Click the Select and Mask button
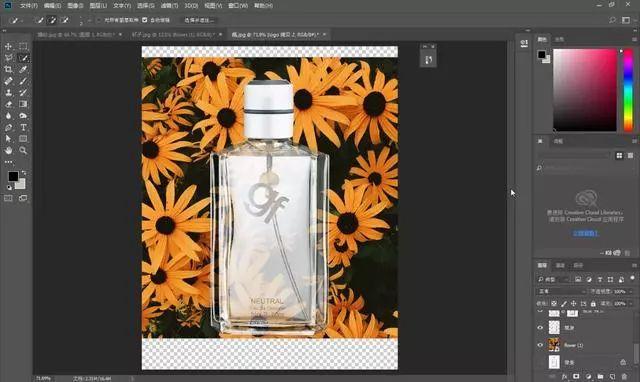Viewport: 640px width, 382px height. coord(199,20)
